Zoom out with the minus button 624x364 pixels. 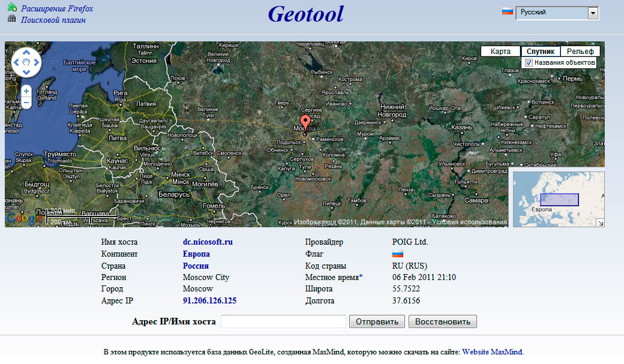click(x=26, y=103)
